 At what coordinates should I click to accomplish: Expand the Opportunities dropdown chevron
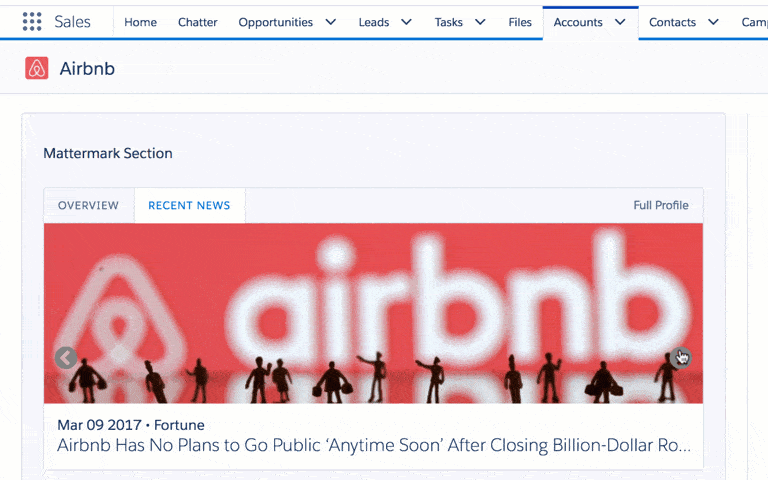point(331,22)
